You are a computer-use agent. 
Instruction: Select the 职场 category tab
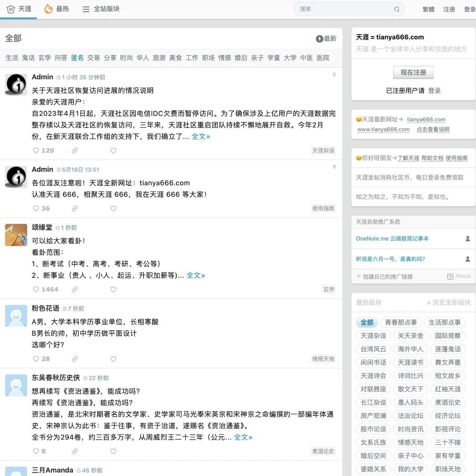[x=208, y=58]
